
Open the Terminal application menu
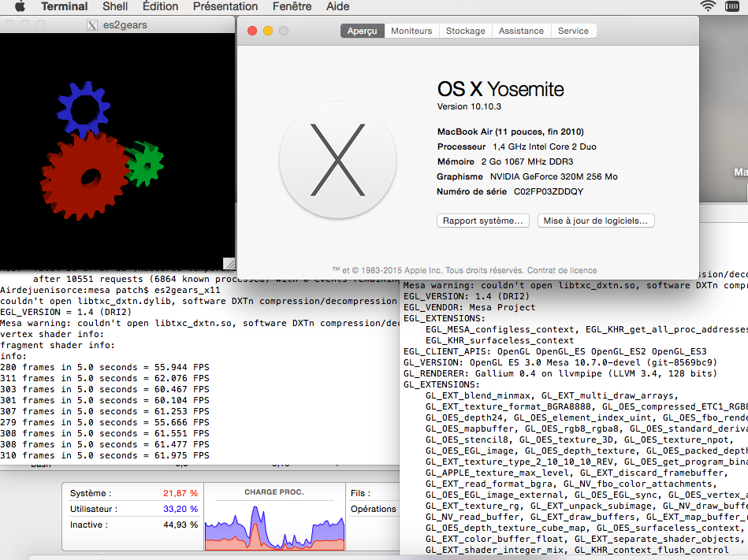pyautogui.click(x=64, y=6)
